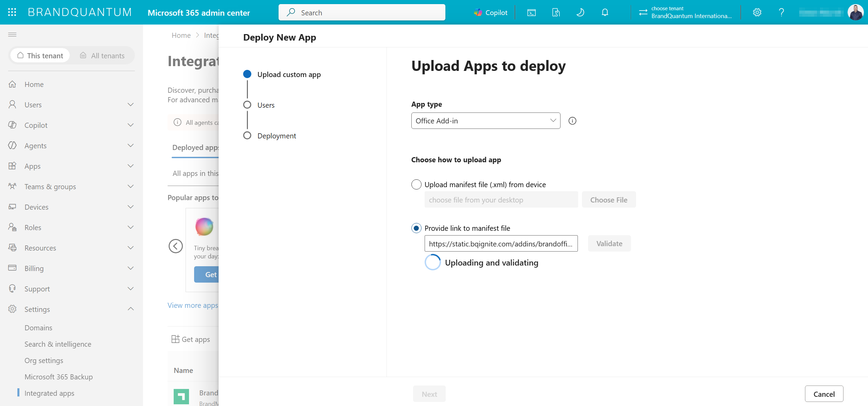Click the document release notes icon

556,13
